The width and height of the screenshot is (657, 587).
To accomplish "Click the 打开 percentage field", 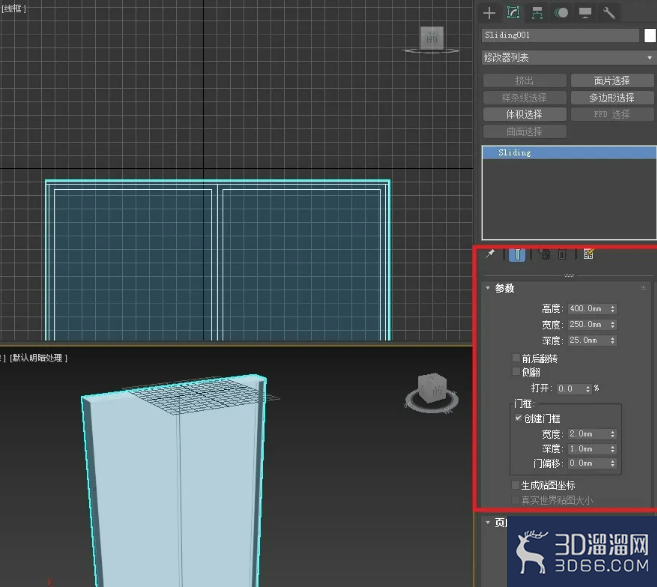I will (571, 389).
